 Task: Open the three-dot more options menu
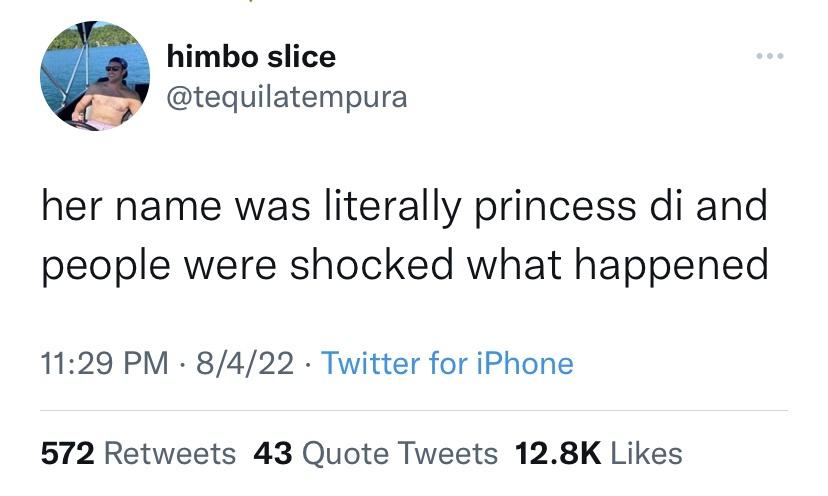(x=771, y=58)
